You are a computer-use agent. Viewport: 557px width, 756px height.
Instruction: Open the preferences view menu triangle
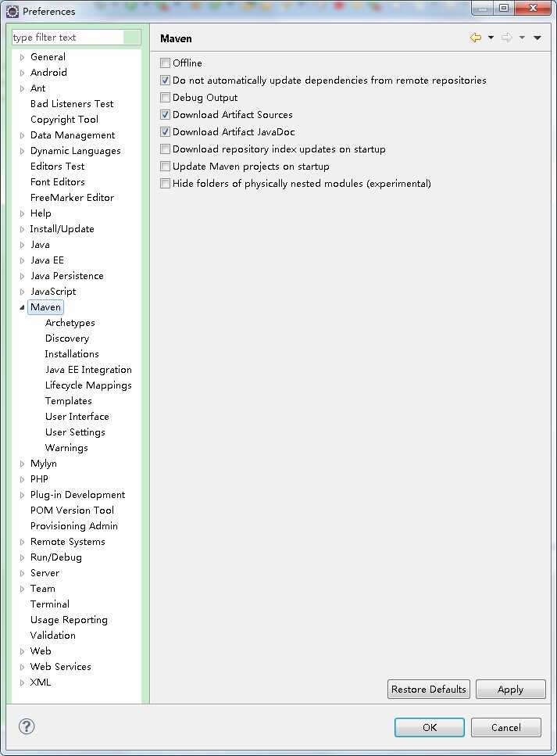[537, 38]
